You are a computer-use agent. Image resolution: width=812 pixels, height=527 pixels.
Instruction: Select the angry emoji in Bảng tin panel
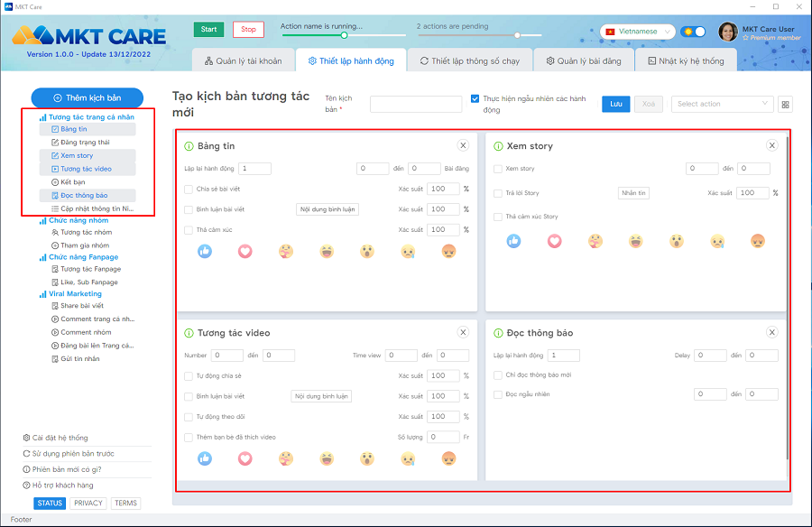pos(449,251)
